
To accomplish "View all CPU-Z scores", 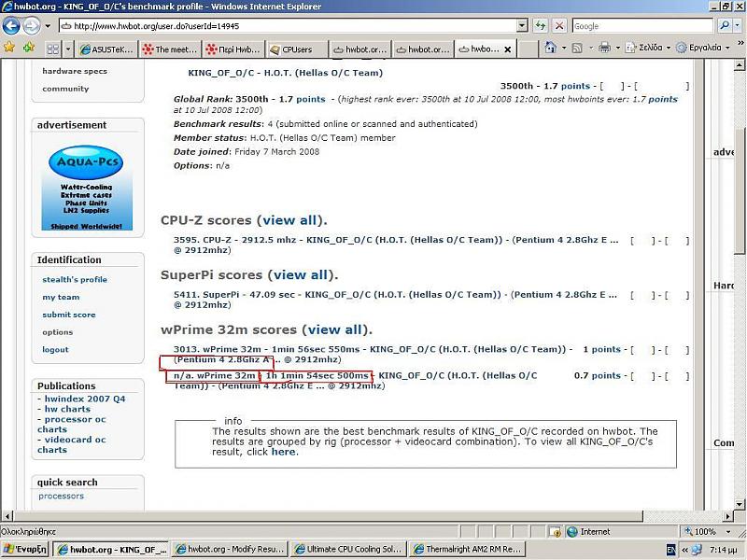I will point(289,220).
